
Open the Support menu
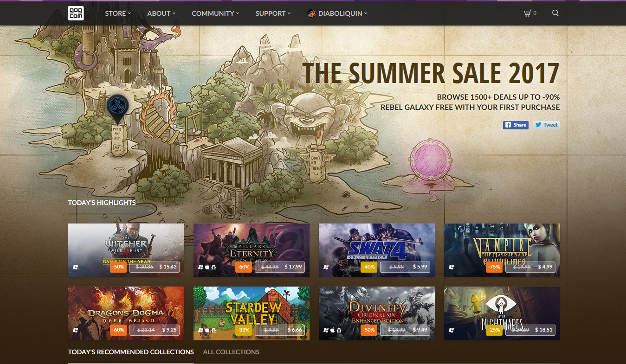click(x=273, y=13)
